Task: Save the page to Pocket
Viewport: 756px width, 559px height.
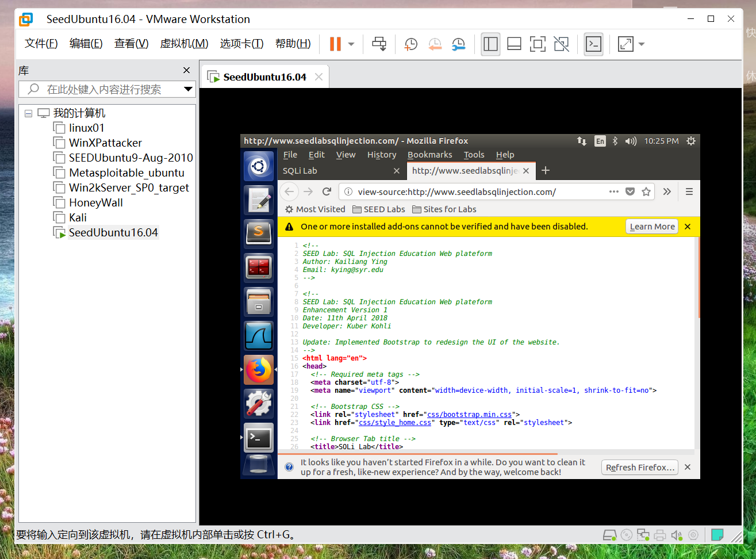Action: coord(630,192)
